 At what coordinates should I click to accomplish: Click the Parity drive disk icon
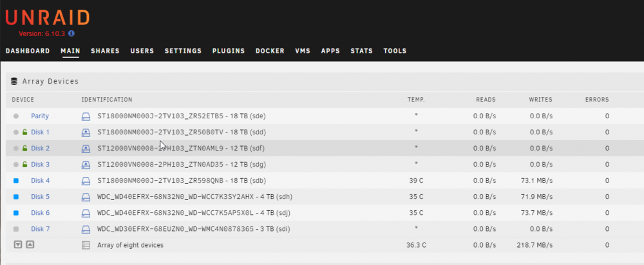coord(86,116)
